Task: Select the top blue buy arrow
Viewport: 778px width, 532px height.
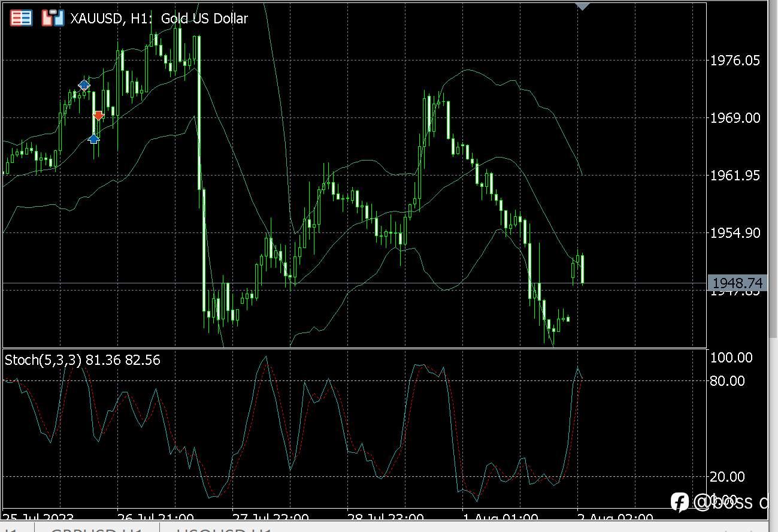Action: 84,84
